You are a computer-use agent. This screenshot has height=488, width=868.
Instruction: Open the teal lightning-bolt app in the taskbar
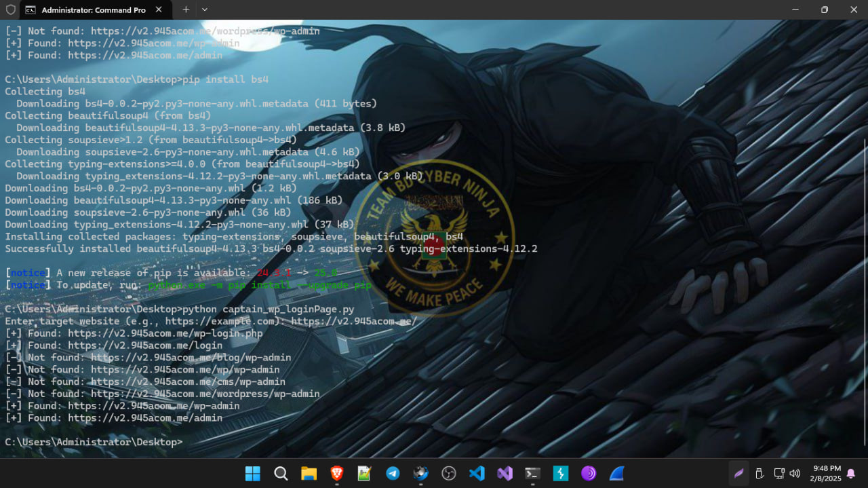click(x=561, y=473)
